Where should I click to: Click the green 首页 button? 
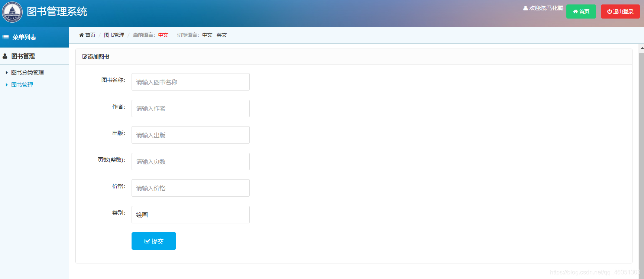coord(581,12)
